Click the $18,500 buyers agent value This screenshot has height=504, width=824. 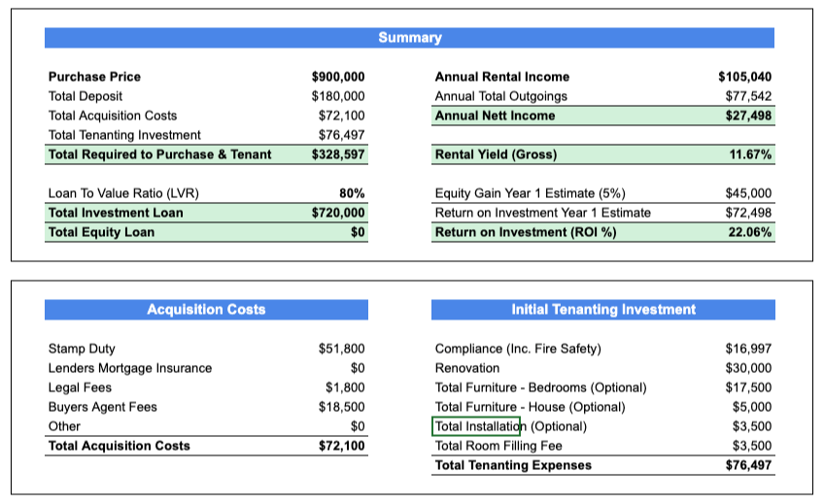(x=342, y=407)
